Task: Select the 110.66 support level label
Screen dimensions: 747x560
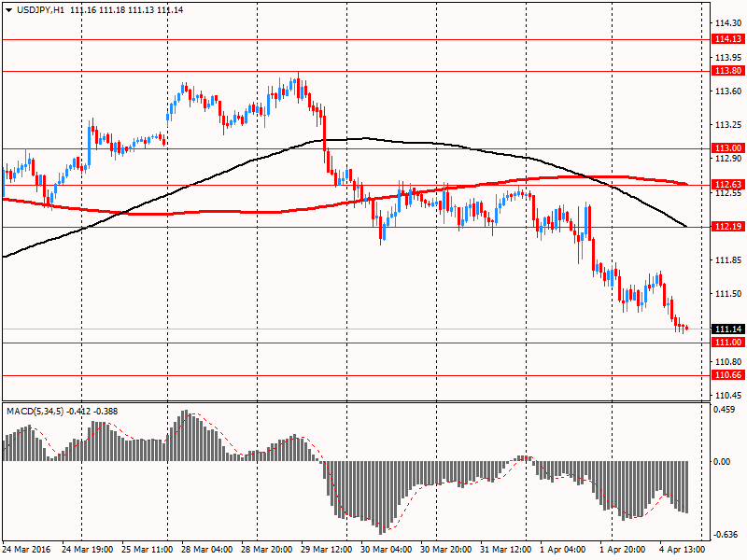Action: coord(728,375)
